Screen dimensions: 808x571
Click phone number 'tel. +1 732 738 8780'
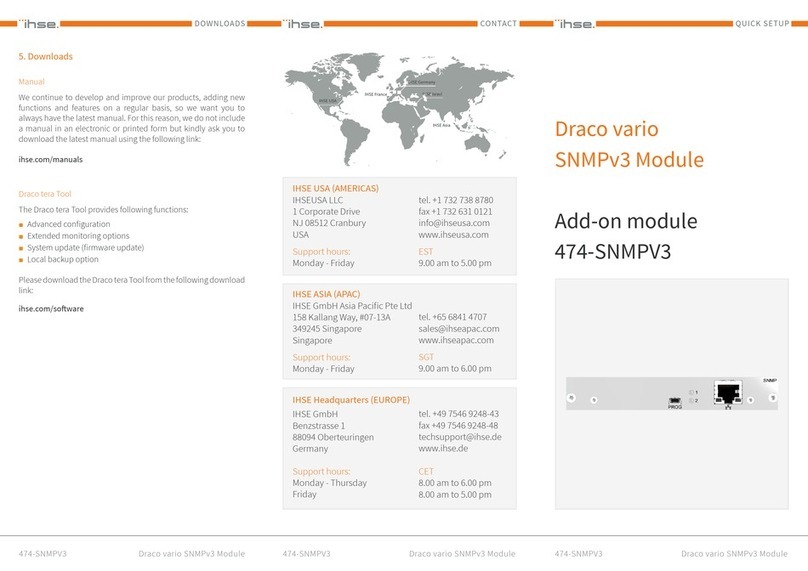tap(456, 199)
